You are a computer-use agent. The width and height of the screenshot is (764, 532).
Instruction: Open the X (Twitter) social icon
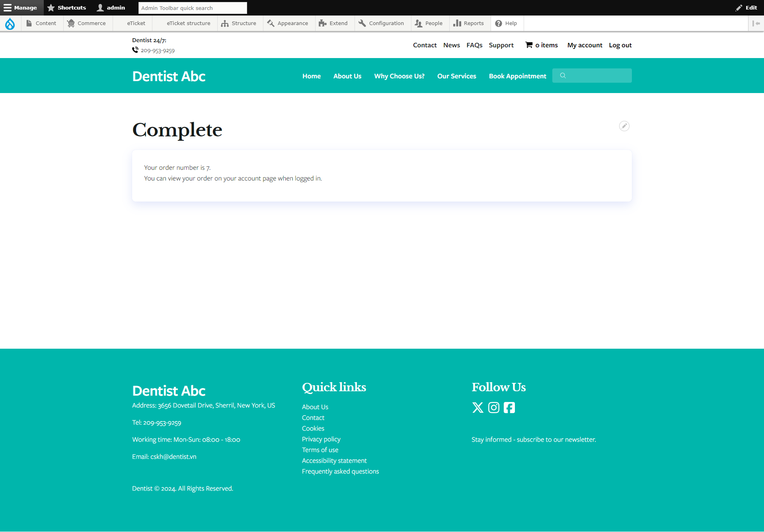pos(477,408)
